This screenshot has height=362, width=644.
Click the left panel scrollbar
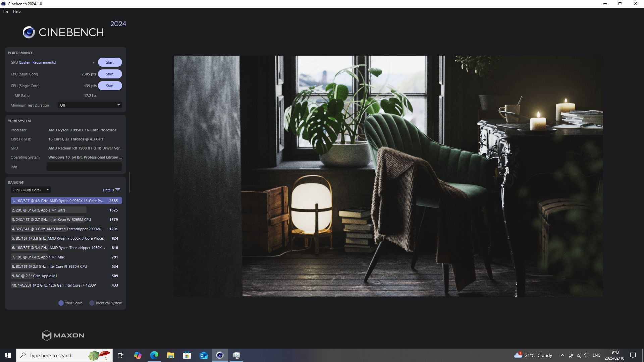pos(129,182)
